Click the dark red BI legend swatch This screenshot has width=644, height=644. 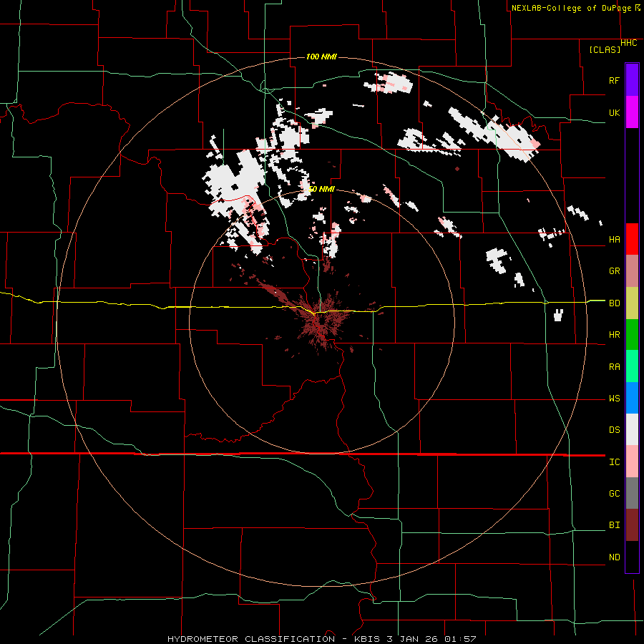[x=632, y=525]
